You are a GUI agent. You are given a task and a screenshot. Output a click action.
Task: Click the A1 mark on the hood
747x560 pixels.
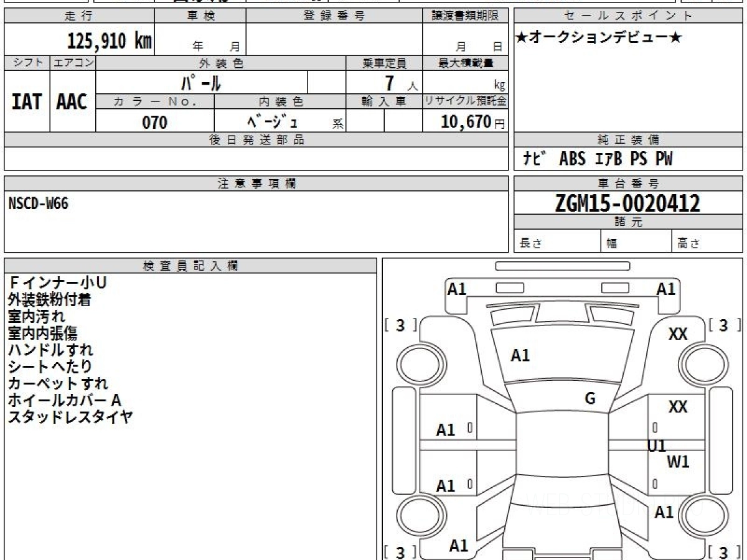pos(520,355)
